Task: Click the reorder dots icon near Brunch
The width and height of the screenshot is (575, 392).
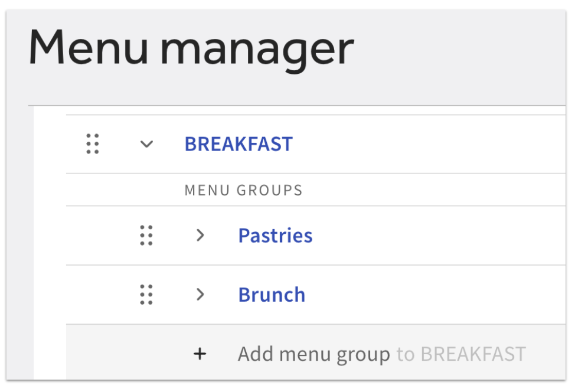Action: (146, 294)
